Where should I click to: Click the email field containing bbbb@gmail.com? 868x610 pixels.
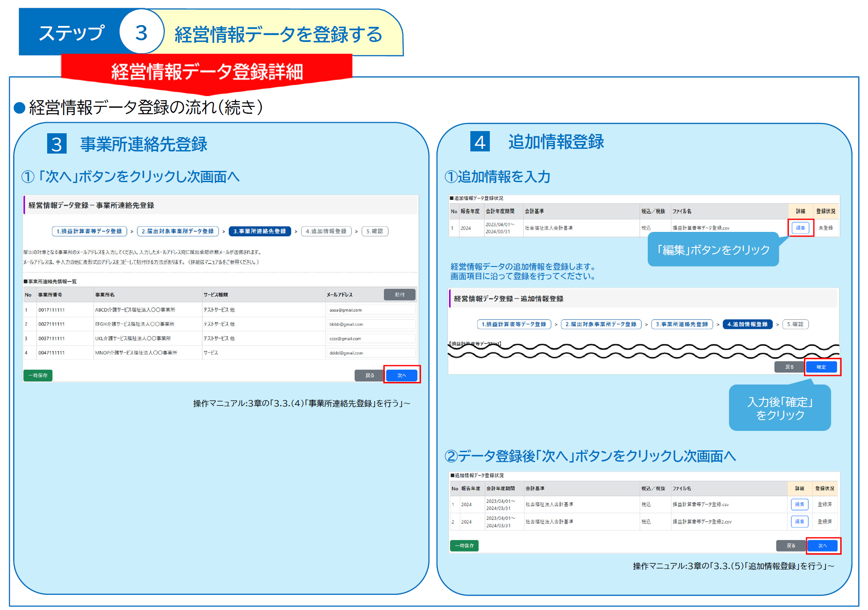click(371, 324)
